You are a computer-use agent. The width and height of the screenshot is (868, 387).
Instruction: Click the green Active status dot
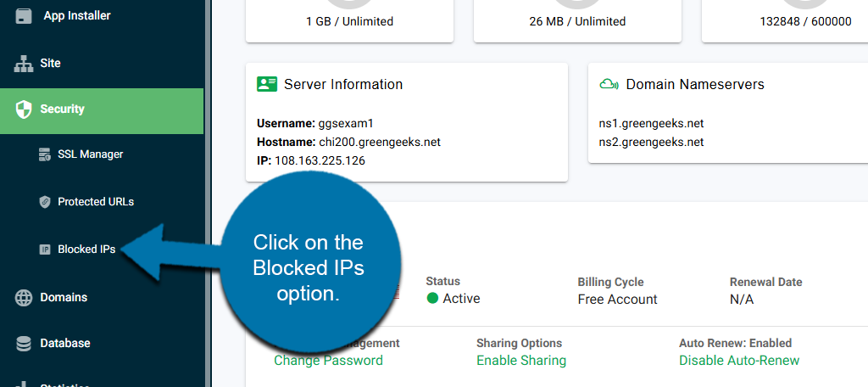pos(432,299)
